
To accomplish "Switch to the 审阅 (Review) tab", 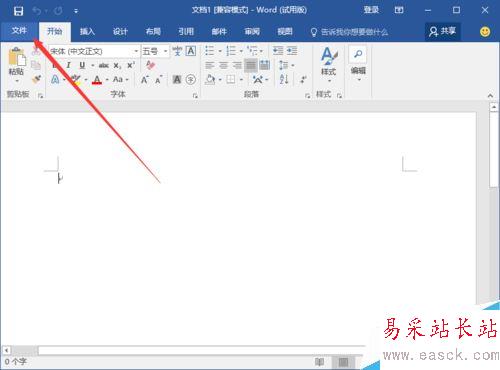I will tap(252, 32).
